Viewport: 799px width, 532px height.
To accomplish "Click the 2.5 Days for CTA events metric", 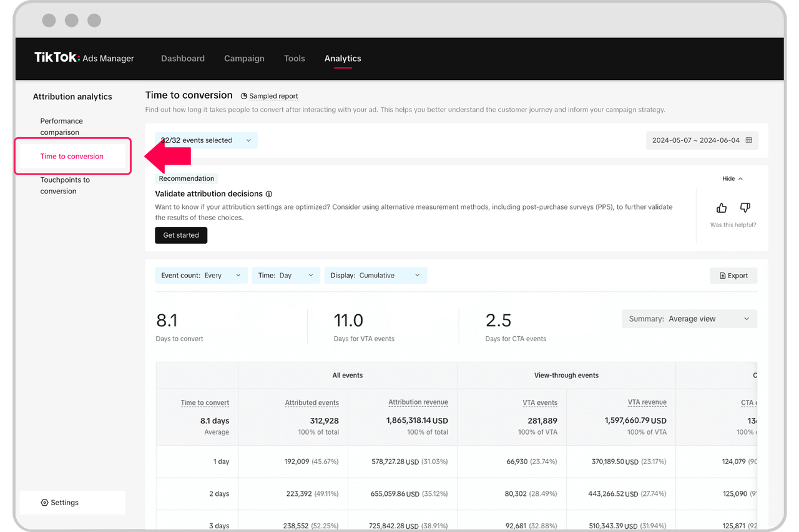I will (516, 327).
